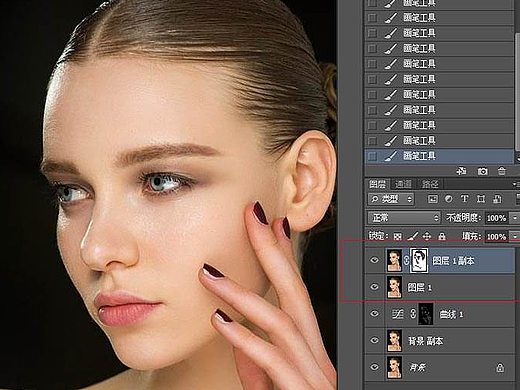Viewport: 520px width, 390px height.
Task: Hide the 图层 1 layer
Action: click(374, 287)
